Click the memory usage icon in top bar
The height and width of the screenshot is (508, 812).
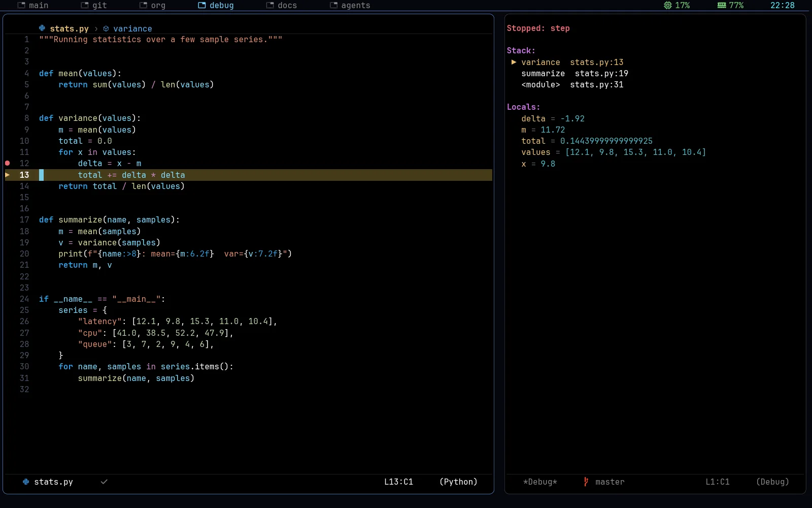tap(722, 6)
